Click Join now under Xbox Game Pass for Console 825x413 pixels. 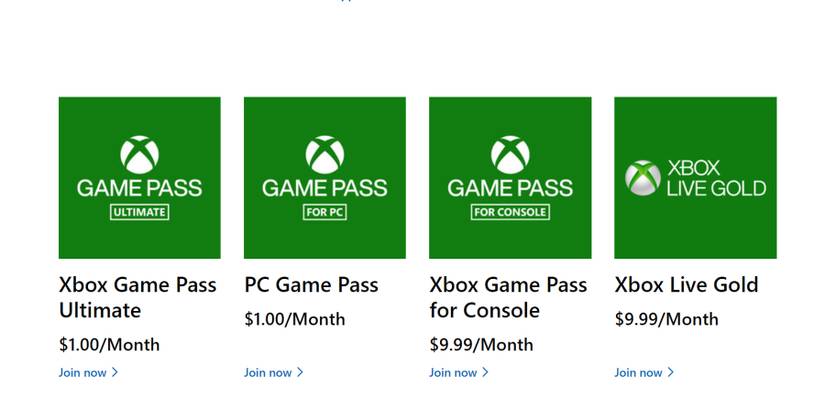pos(453,373)
